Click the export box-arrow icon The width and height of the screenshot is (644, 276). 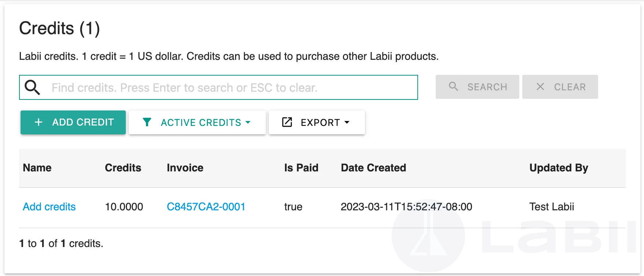[x=287, y=122]
